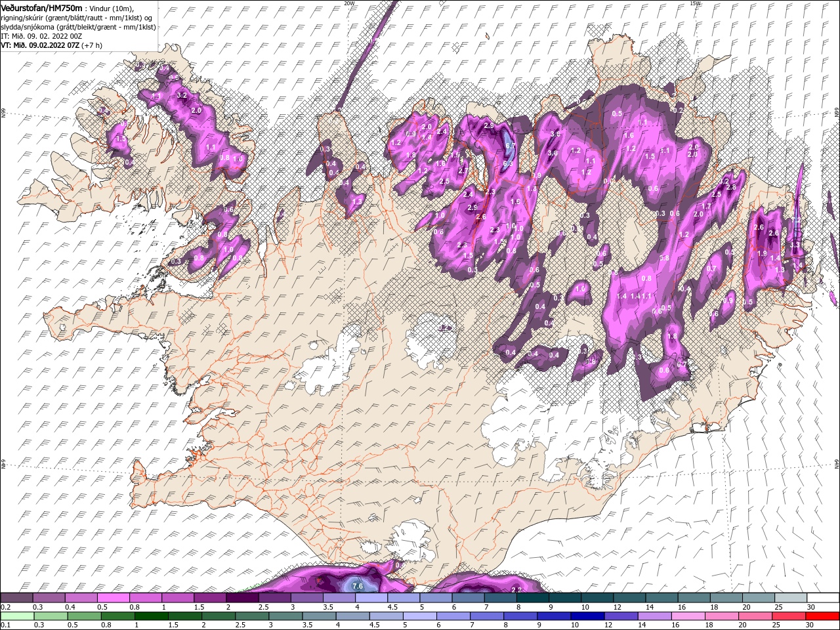
Task: Pick the white swatch ending the snow scale
Action: pyautogui.click(x=823, y=598)
